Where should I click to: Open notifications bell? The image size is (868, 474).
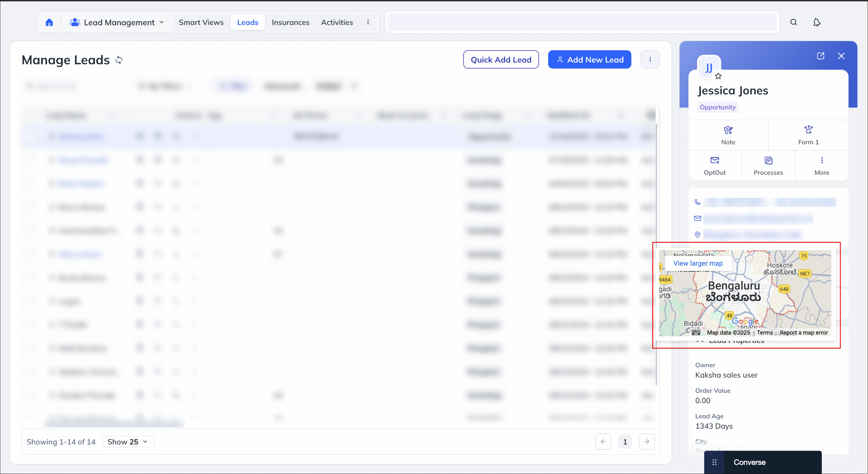[817, 22]
